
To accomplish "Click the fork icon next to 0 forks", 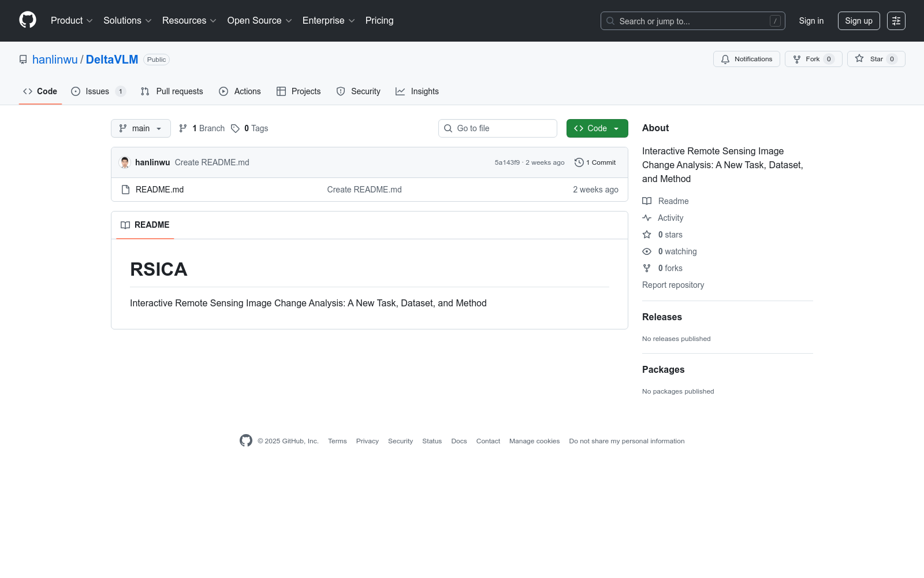I will tap(647, 268).
